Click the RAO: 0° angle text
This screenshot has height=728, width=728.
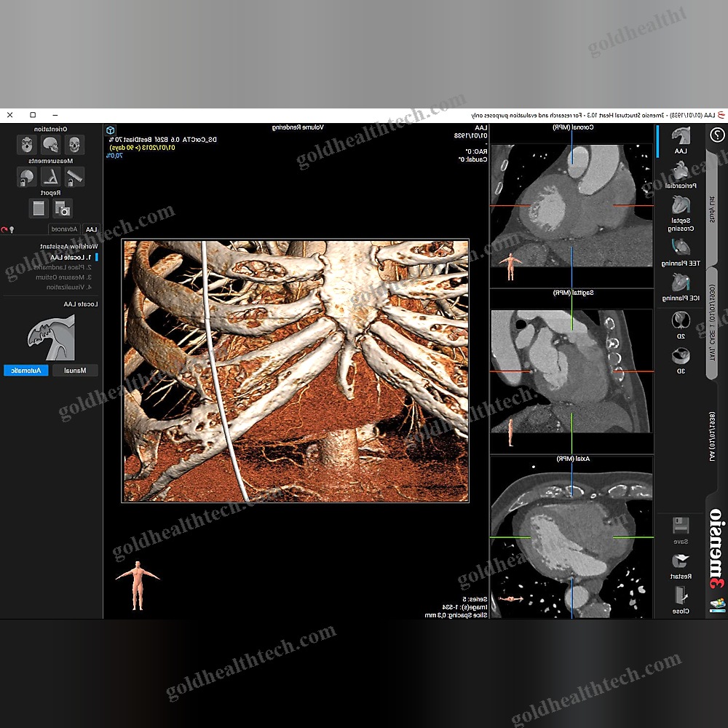(x=476, y=151)
